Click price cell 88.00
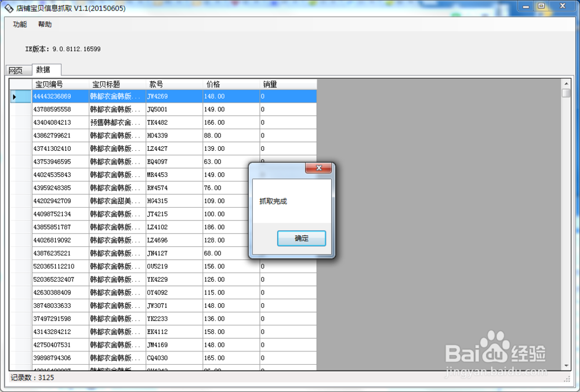The width and height of the screenshot is (580, 392). tap(231, 136)
